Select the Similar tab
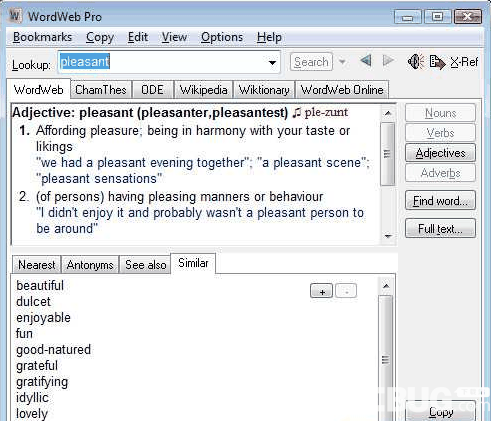The image size is (491, 421). [x=193, y=263]
